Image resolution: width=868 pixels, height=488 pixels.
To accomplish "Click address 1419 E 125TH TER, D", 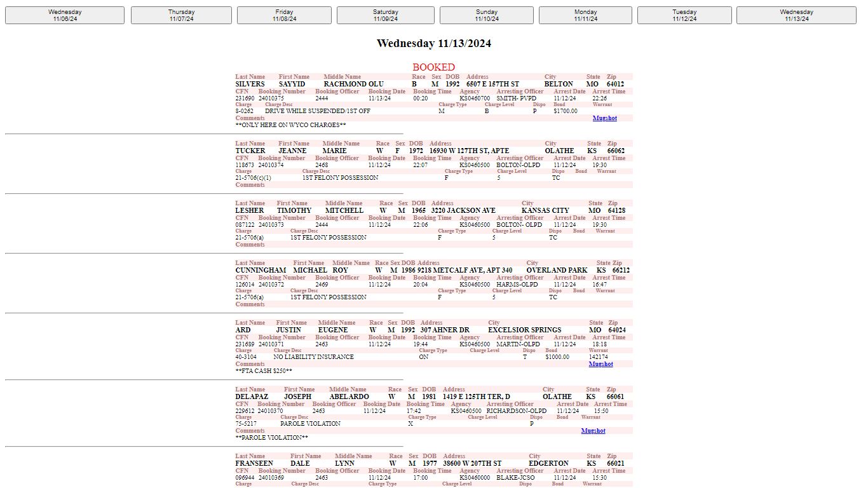I will click(x=477, y=396).
